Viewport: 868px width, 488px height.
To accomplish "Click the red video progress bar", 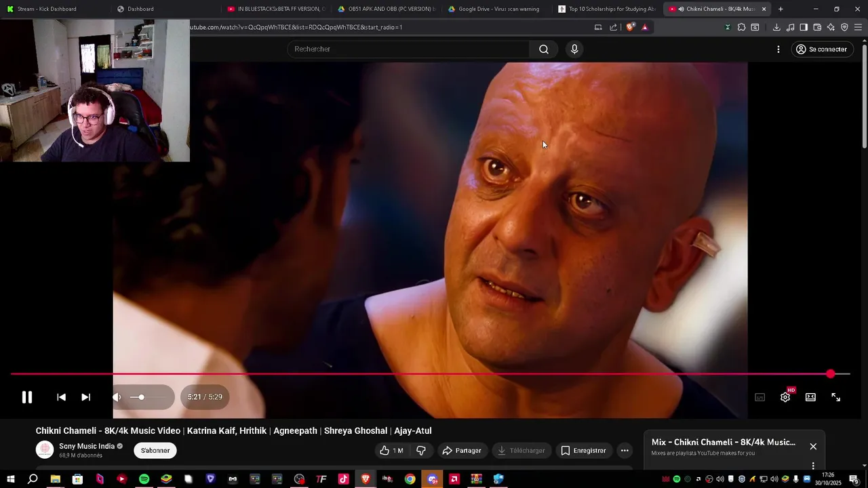I will click(430, 374).
